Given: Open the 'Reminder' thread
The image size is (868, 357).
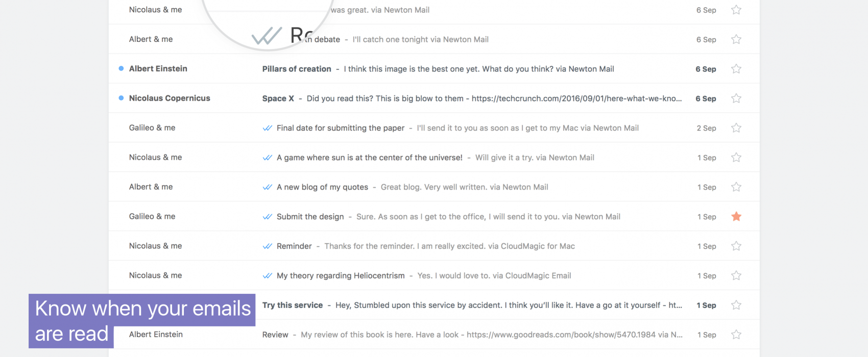Looking at the screenshot, I should pyautogui.click(x=294, y=246).
